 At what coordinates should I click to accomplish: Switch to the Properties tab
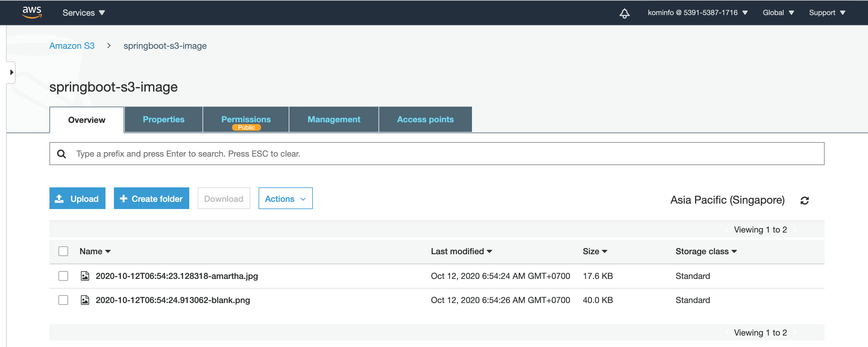(x=163, y=120)
